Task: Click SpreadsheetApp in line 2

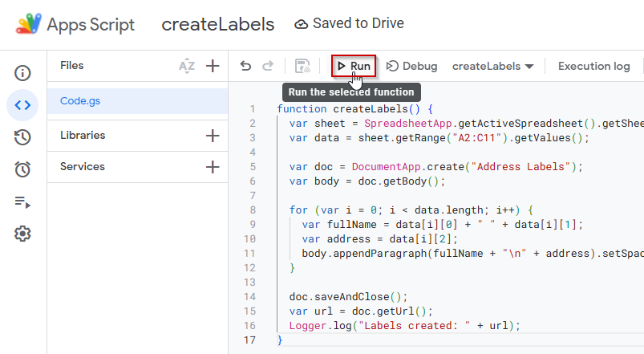Action: click(408, 124)
